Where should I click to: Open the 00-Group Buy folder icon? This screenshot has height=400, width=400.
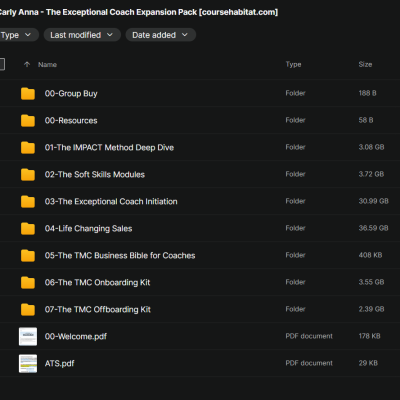pyautogui.click(x=28, y=94)
